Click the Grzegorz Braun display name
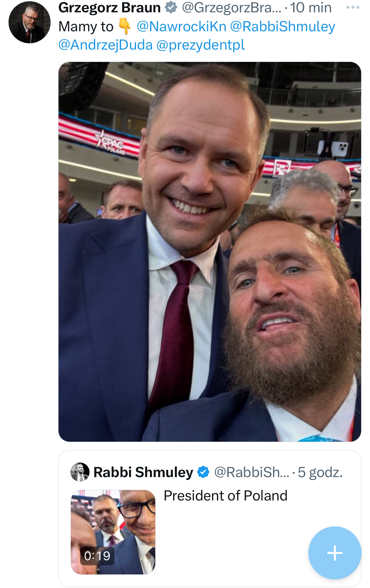 (x=109, y=8)
